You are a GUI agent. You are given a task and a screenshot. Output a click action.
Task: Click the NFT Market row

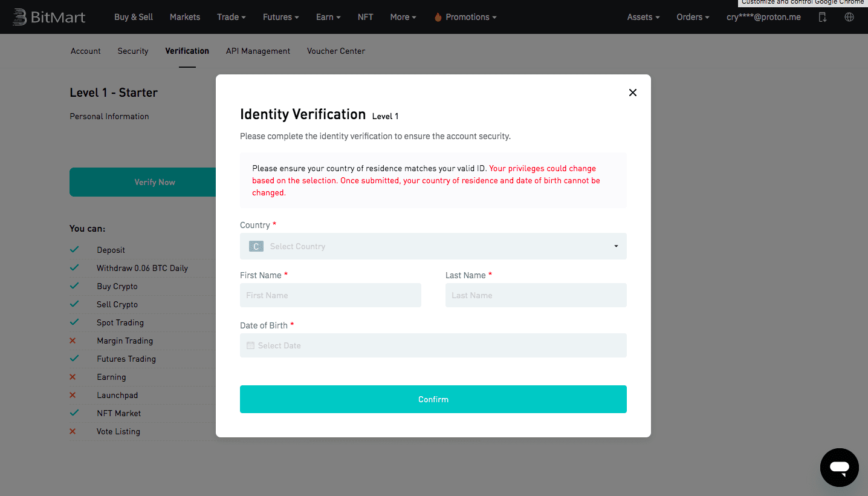coord(119,413)
